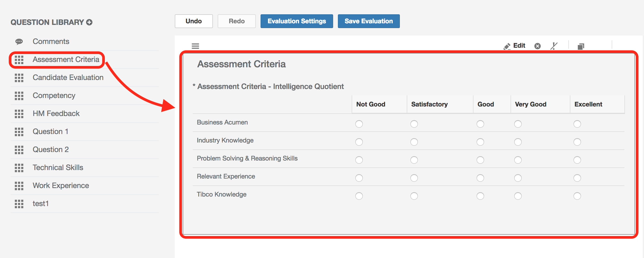
Task: Click Undo in the top toolbar
Action: pos(194,21)
